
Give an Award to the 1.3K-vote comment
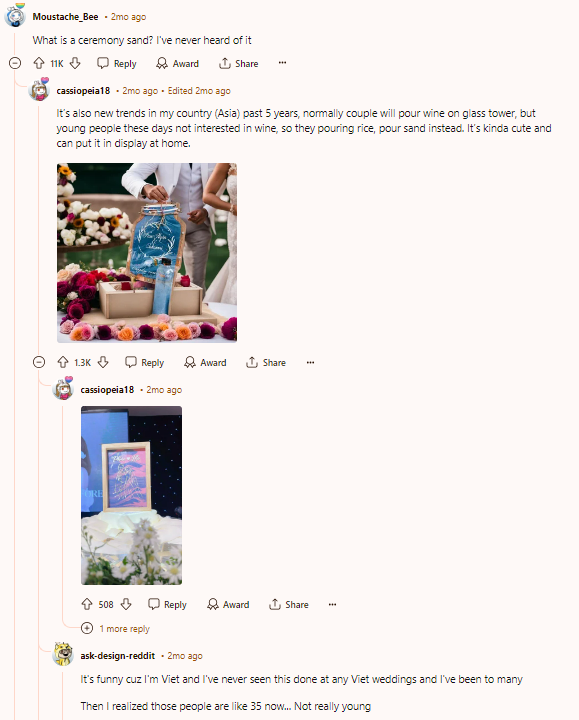[205, 362]
